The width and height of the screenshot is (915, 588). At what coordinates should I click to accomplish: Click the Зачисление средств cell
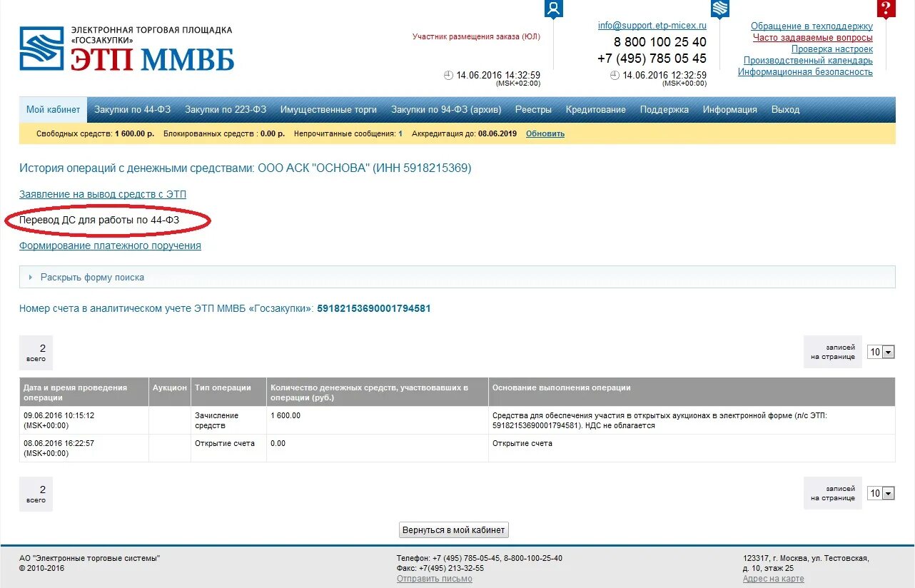click(x=228, y=420)
